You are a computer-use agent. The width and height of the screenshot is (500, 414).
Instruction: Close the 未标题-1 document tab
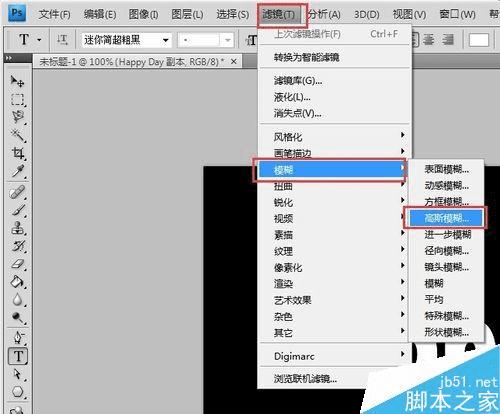(234, 62)
